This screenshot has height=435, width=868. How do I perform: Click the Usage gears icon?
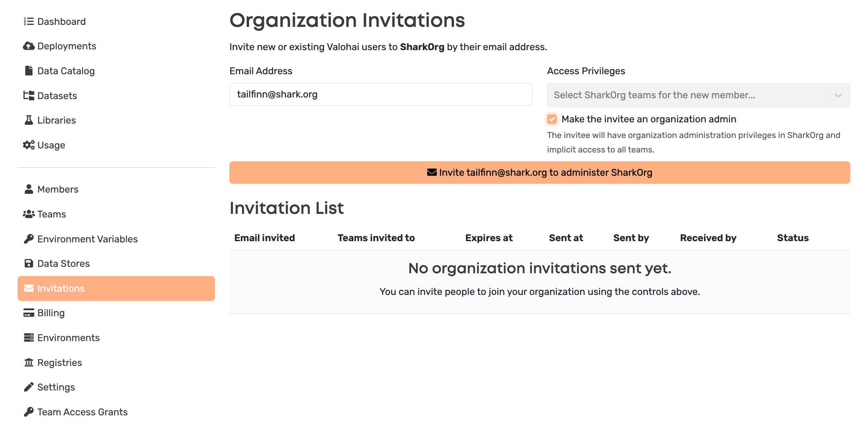(x=28, y=145)
